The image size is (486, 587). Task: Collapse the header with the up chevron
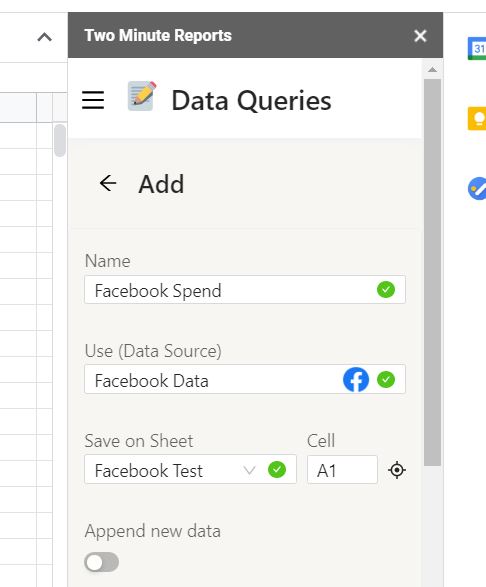pos(45,37)
